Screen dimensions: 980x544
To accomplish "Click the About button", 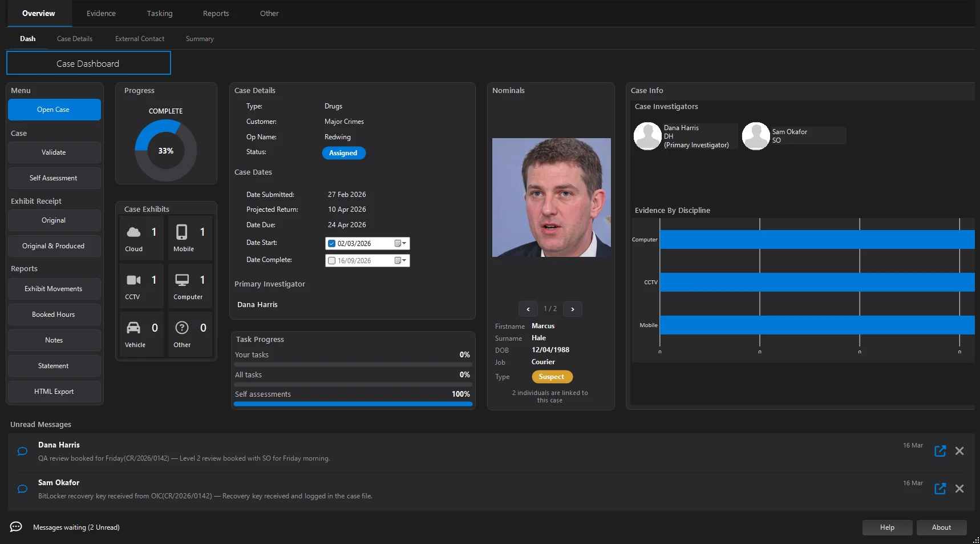I will (x=941, y=527).
